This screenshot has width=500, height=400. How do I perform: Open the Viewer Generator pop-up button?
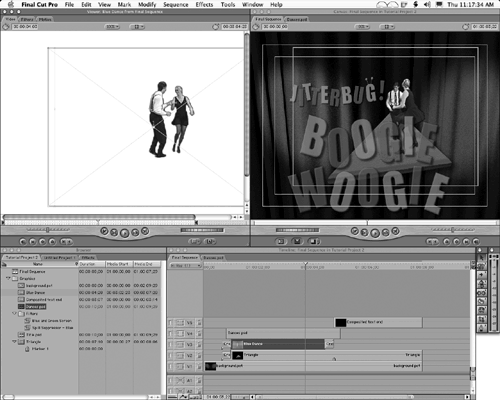tap(210, 241)
